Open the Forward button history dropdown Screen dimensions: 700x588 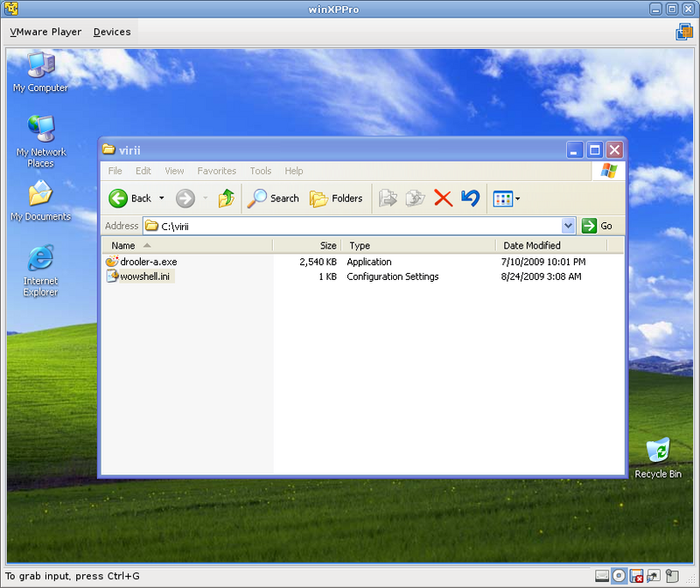pos(206,198)
